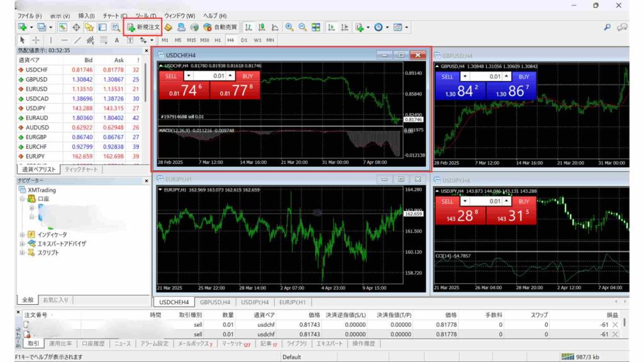The height and width of the screenshot is (362, 644).
Task: Select the candlestick chart icon
Action: (262, 27)
